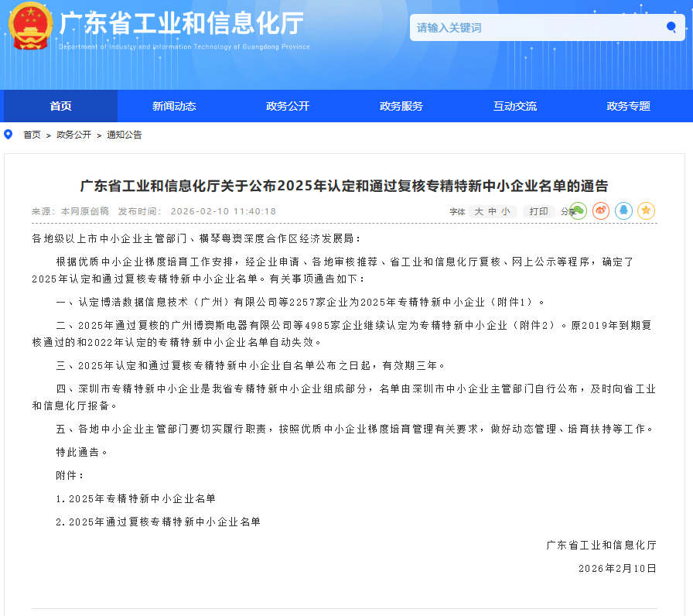Screen dimensions: 693x616
Task: Go to 政务公开 in the nav bar
Action: pyautogui.click(x=288, y=106)
